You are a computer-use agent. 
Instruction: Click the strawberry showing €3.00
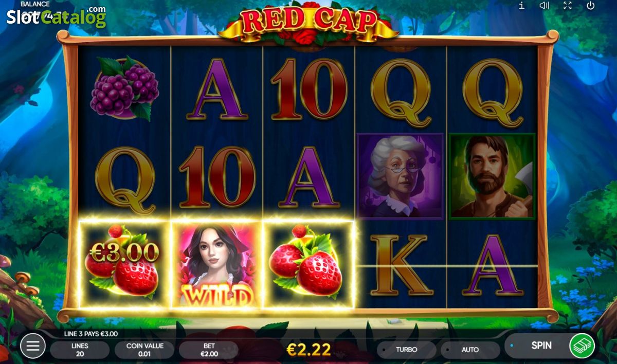[x=124, y=265]
